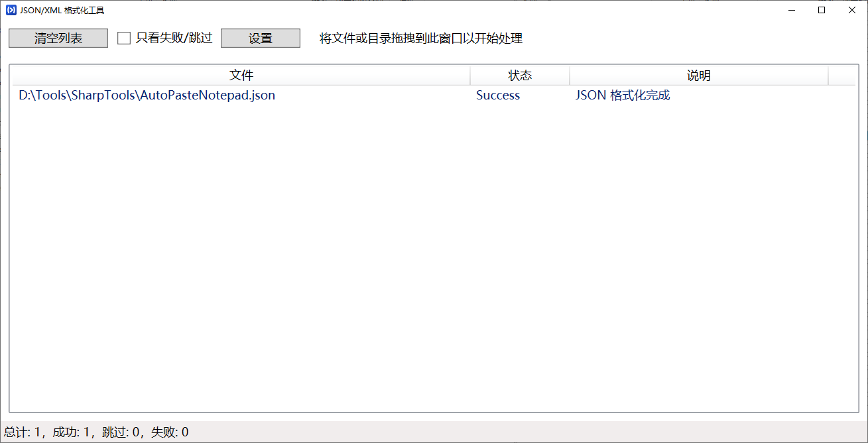Minimize the JSON/XML 格式化工具 window
This screenshot has height=443, width=868.
791,10
